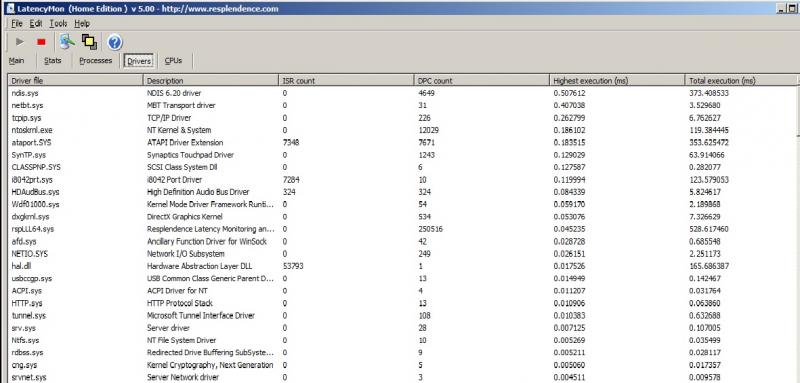The height and width of the screenshot is (383, 800).
Task: Open the Tools menu
Action: coord(58,23)
